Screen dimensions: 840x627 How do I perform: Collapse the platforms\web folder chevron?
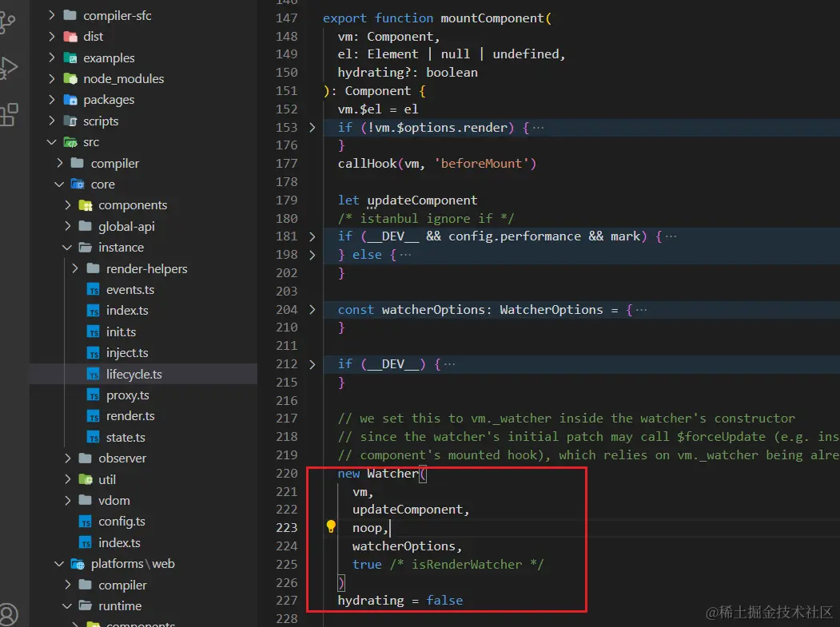(59, 564)
